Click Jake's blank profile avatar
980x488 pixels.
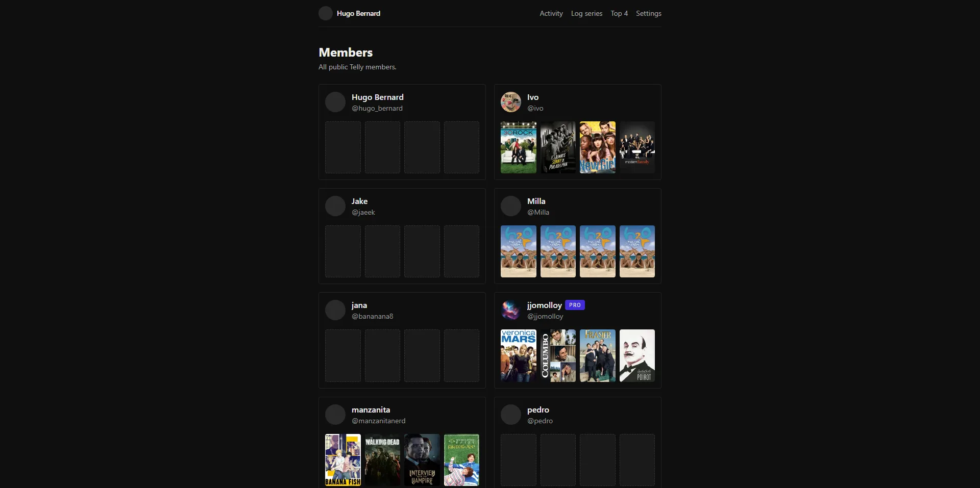335,206
